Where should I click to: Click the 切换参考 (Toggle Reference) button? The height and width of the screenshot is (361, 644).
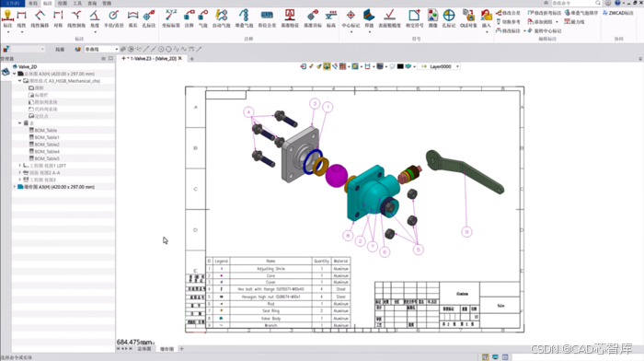coord(508,22)
